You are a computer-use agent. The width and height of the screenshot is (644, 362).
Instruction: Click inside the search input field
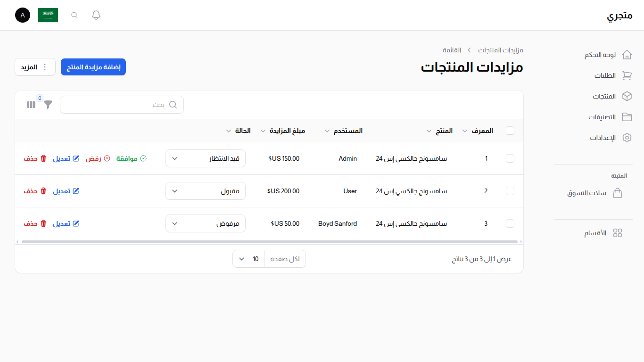coord(122,104)
